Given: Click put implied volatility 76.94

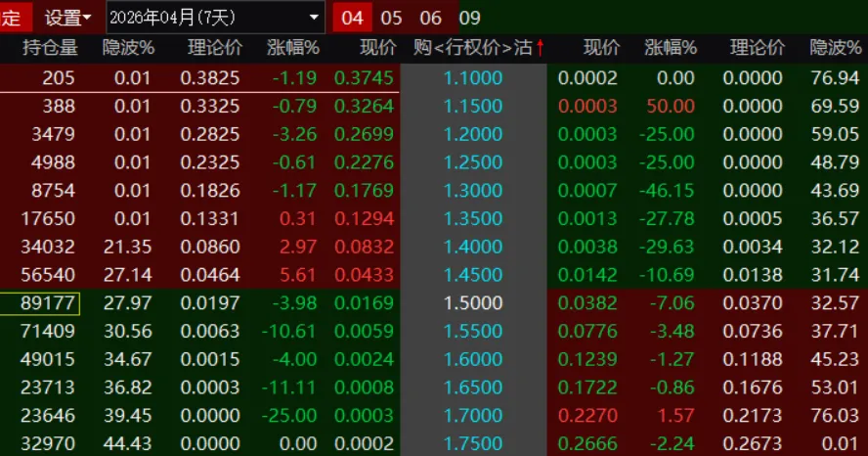Looking at the screenshot, I should 835,77.
